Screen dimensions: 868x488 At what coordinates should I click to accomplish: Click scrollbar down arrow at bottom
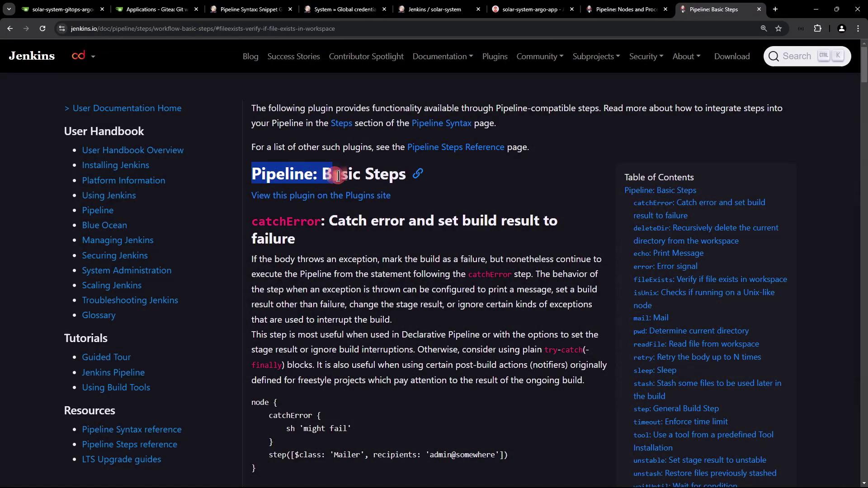864,483
